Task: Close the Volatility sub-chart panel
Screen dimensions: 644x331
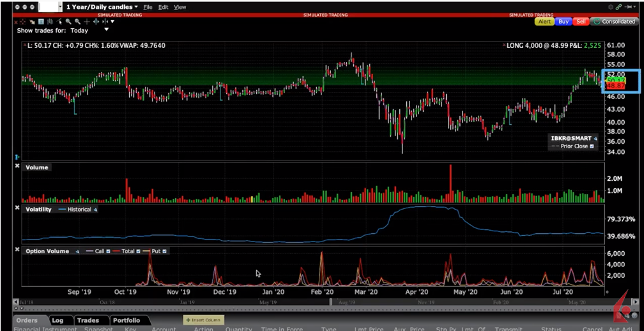Action: [17, 209]
